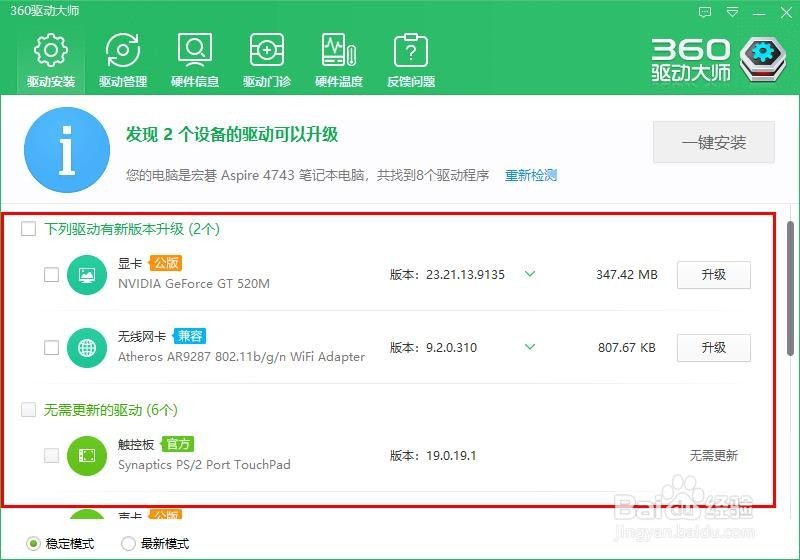Check the 触控板 Synaptics driver checkbox
The height and width of the screenshot is (560, 800).
(52, 455)
